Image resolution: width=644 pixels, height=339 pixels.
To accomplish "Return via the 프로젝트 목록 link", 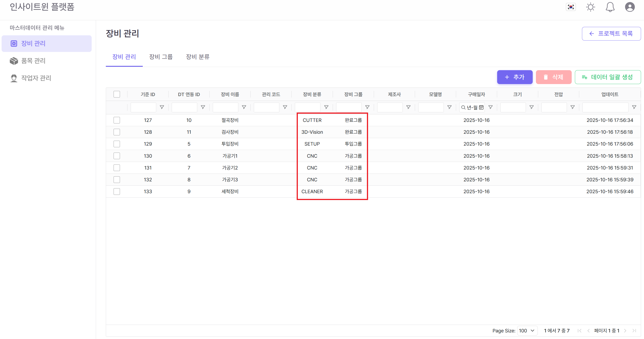I will click(611, 33).
